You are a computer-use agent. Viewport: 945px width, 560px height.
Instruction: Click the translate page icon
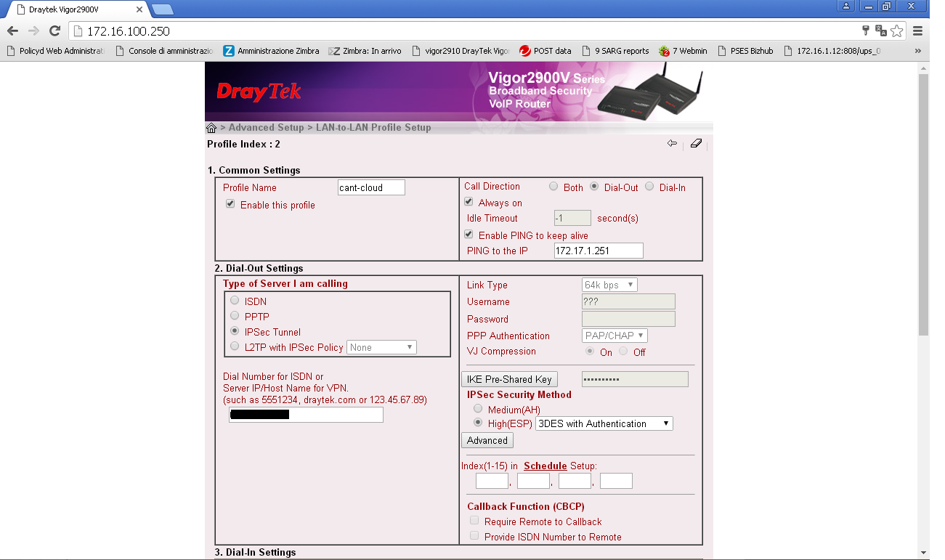coord(881,31)
